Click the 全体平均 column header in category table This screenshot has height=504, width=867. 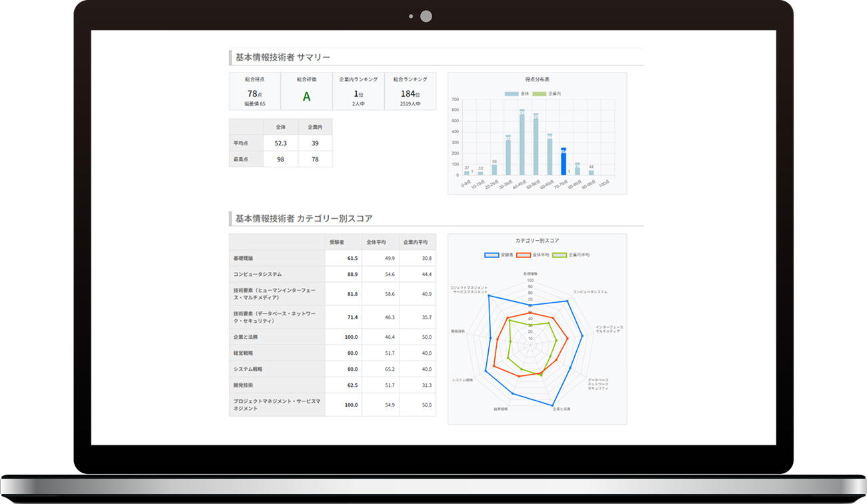pos(379,242)
